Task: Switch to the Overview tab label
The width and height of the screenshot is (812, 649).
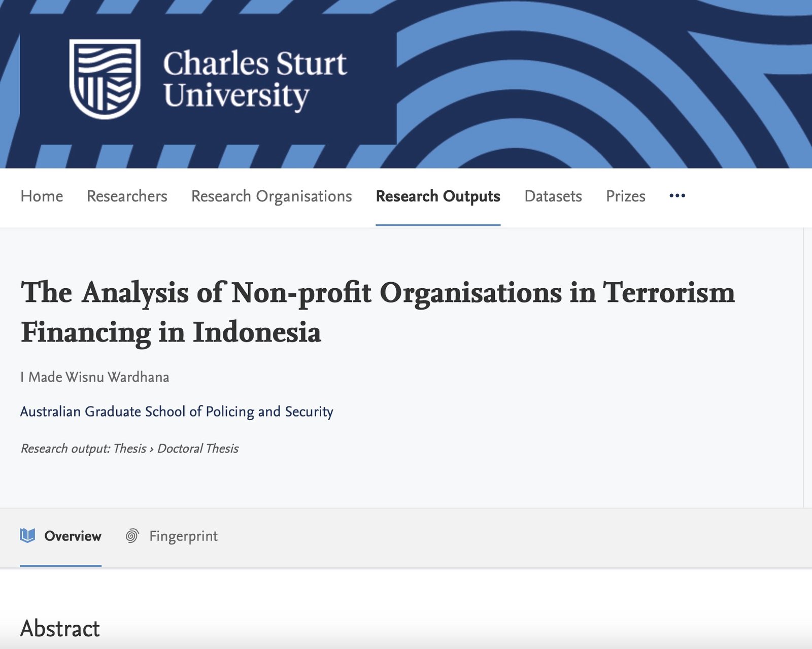Action: click(73, 536)
